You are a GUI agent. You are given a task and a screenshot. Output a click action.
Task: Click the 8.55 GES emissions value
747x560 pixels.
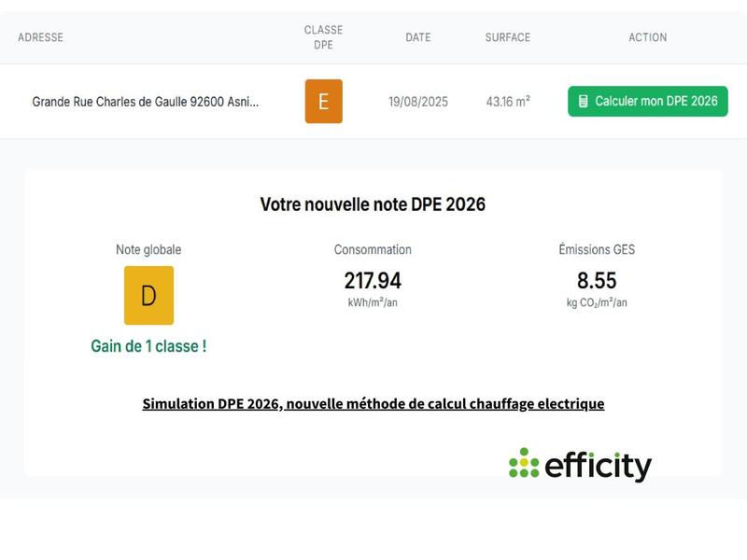coord(597,280)
